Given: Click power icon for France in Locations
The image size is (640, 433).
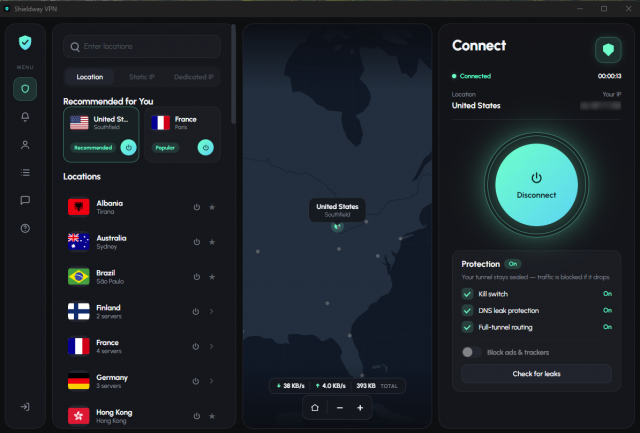Looking at the screenshot, I should [196, 346].
